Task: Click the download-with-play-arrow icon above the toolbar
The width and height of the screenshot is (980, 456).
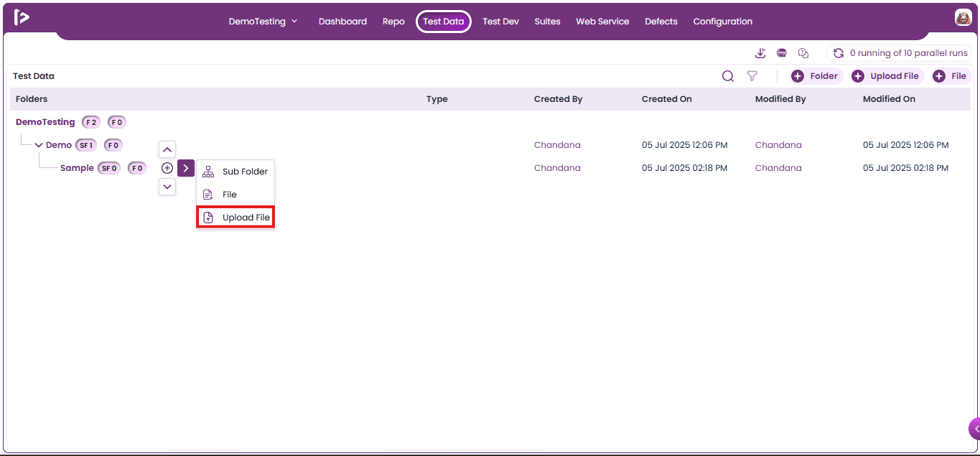Action: tap(760, 53)
